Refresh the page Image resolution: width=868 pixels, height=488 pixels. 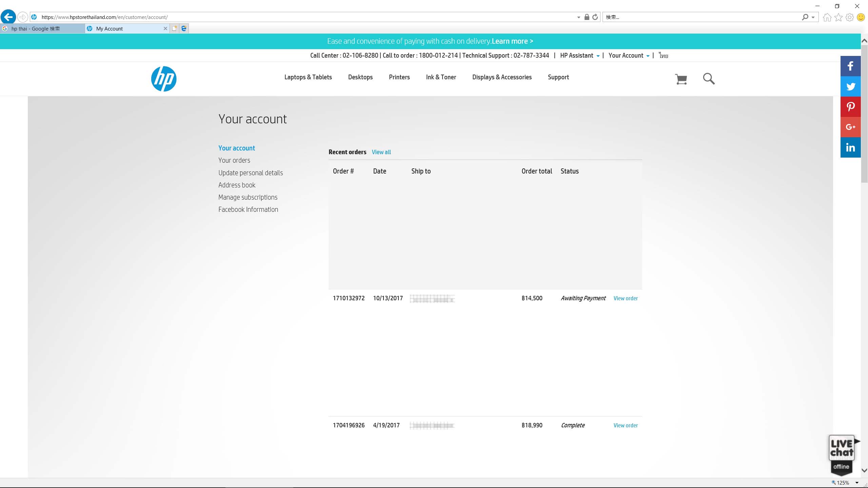coord(595,17)
